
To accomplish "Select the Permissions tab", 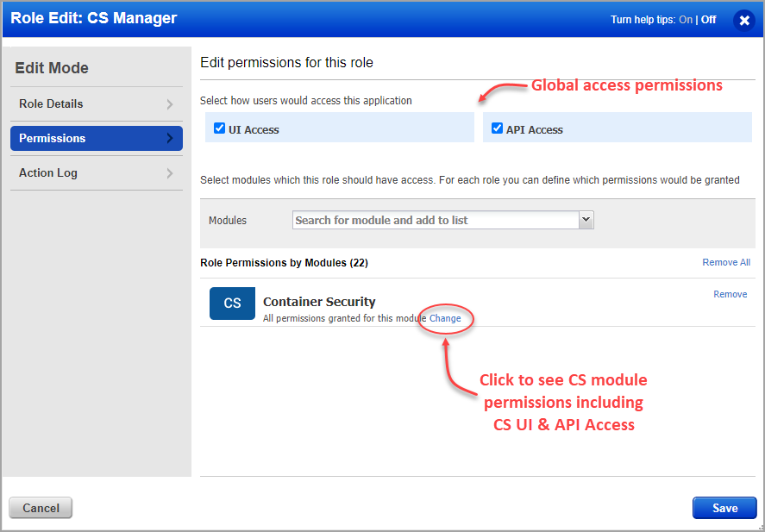I will pos(96,138).
